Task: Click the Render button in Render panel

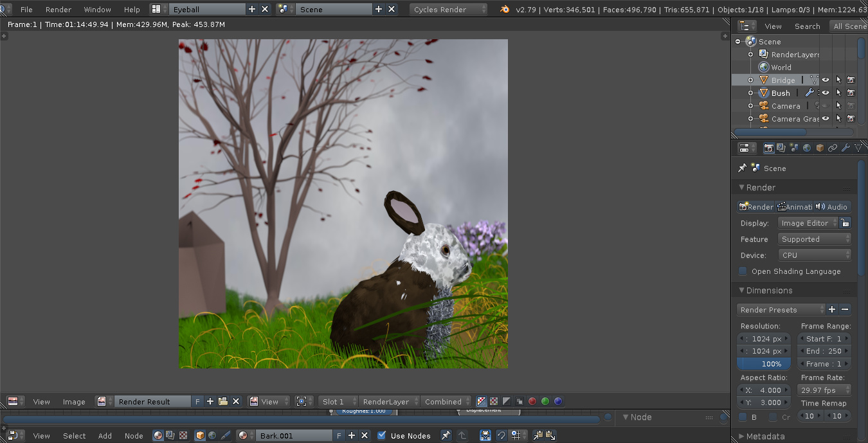Action: 756,206
